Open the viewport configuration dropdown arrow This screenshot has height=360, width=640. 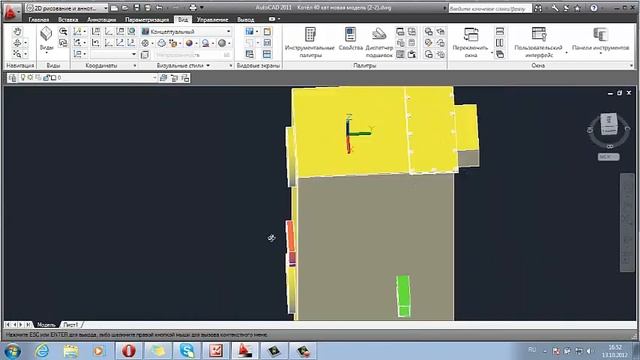(x=257, y=31)
